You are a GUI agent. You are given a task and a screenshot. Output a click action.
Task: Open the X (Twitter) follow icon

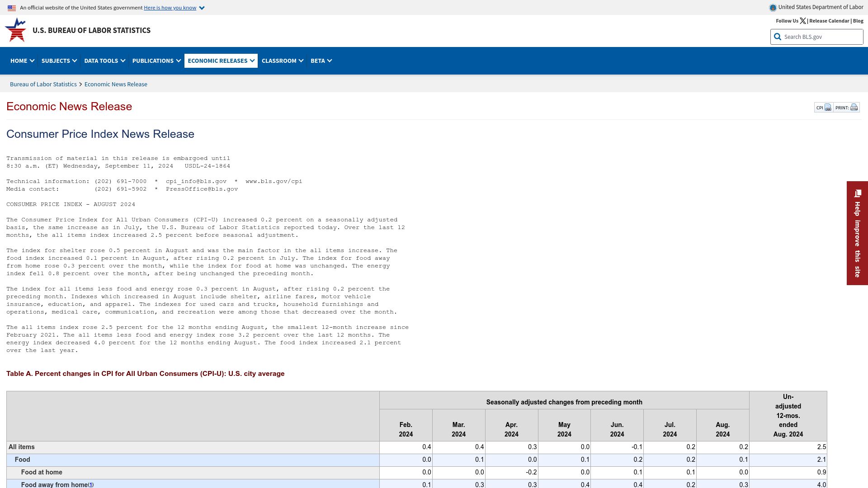tap(803, 21)
